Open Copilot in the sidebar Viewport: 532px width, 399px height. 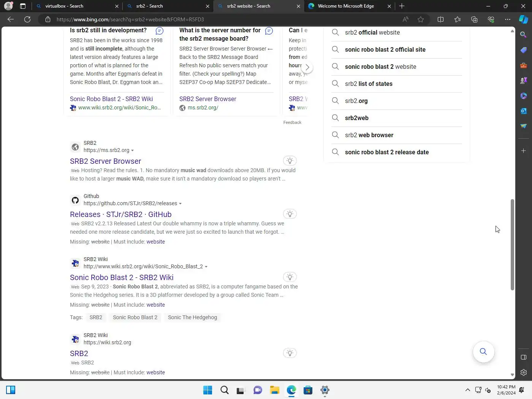pyautogui.click(x=524, y=19)
